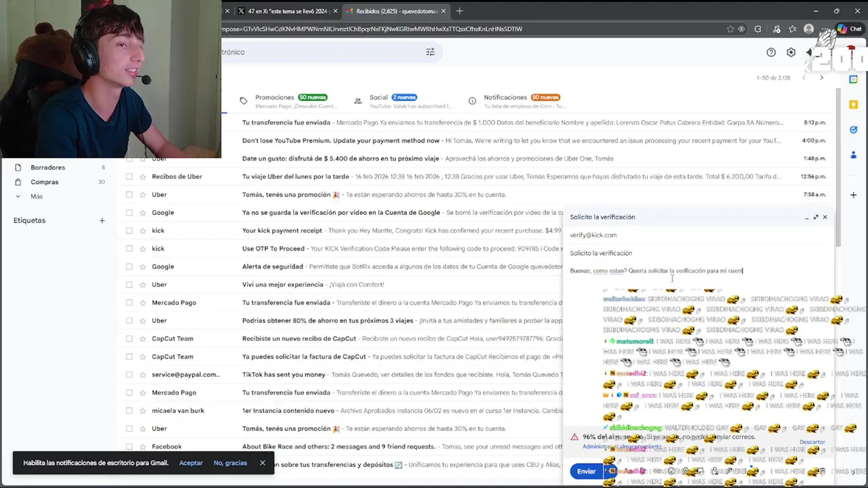Image resolution: width=868 pixels, height=488 pixels.
Task: Open 'Viví una mejor experiencia' Uber email
Action: tap(285, 285)
